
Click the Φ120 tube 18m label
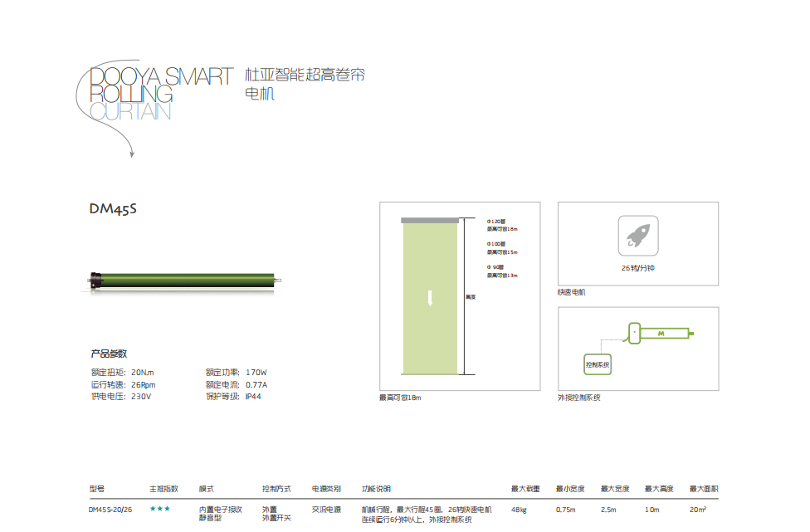pyautogui.click(x=502, y=225)
